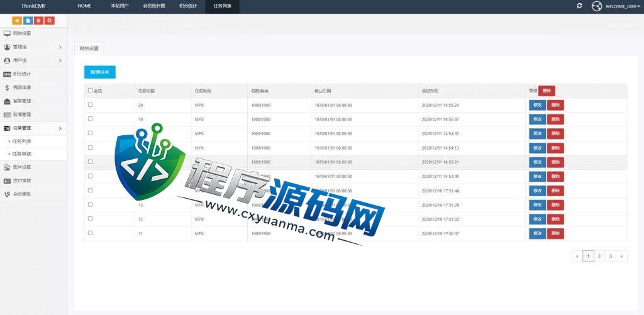This screenshot has width=644, height=315.
Task: Expand the 用户组 sidebar chevron
Action: [60, 61]
